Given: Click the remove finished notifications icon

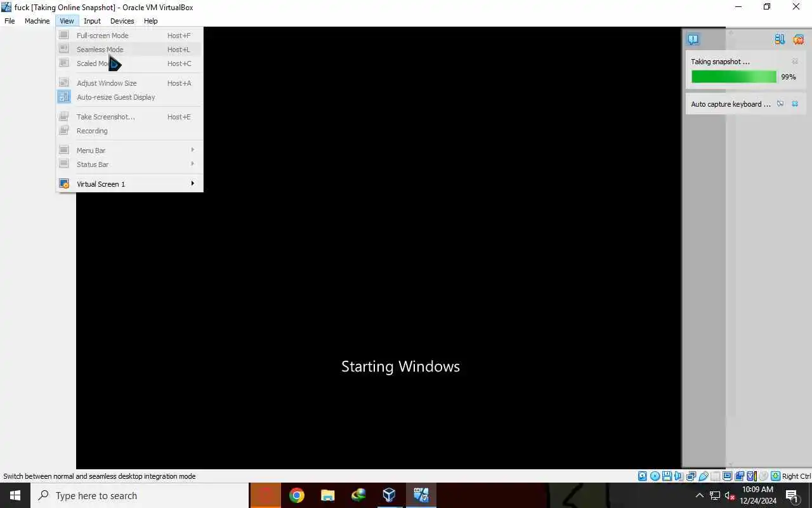Looking at the screenshot, I should (x=798, y=39).
